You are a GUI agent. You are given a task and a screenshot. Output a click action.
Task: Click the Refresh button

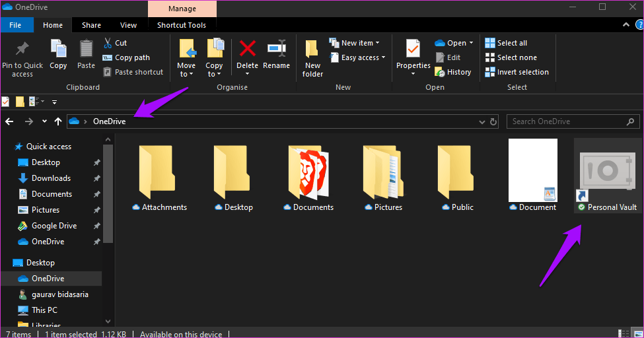[493, 121]
